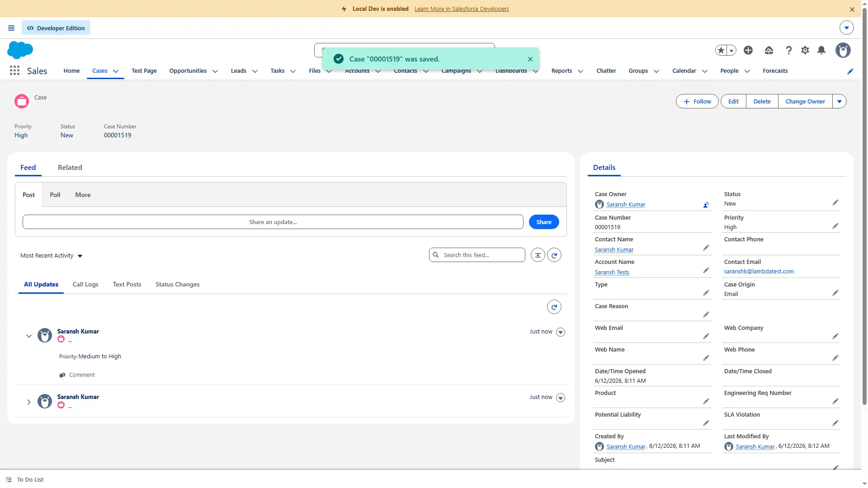
Task: Show the Status Changes feed filter
Action: click(178, 285)
